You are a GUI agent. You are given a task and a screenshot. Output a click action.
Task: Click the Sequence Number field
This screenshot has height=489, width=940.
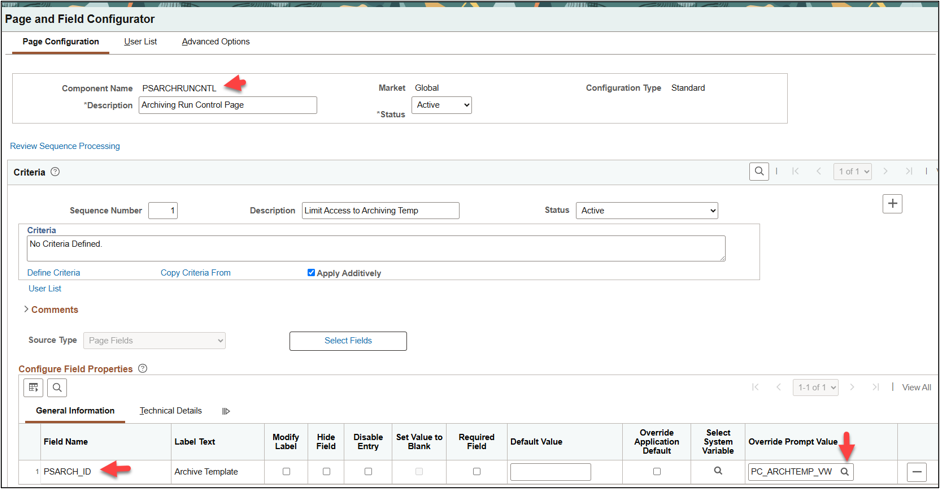(163, 210)
